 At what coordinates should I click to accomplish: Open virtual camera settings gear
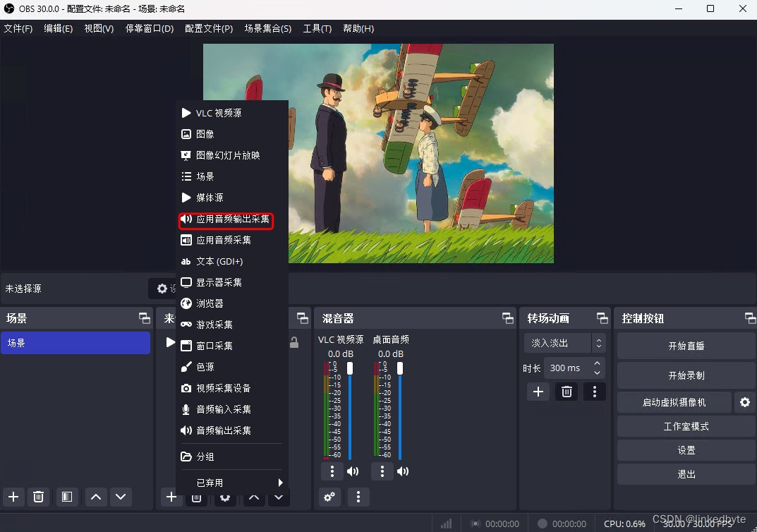coord(745,402)
